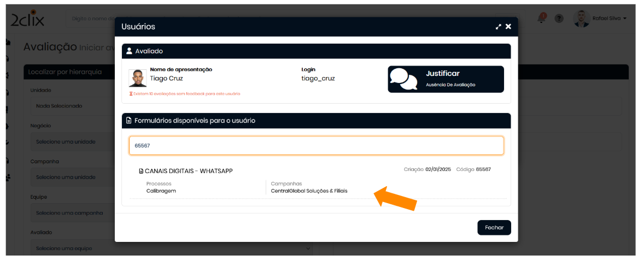Image resolution: width=644 pixels, height=261 pixels.
Task: Select the CANAIS DIGITAIS - WHATSAPP form
Action: 189,171
